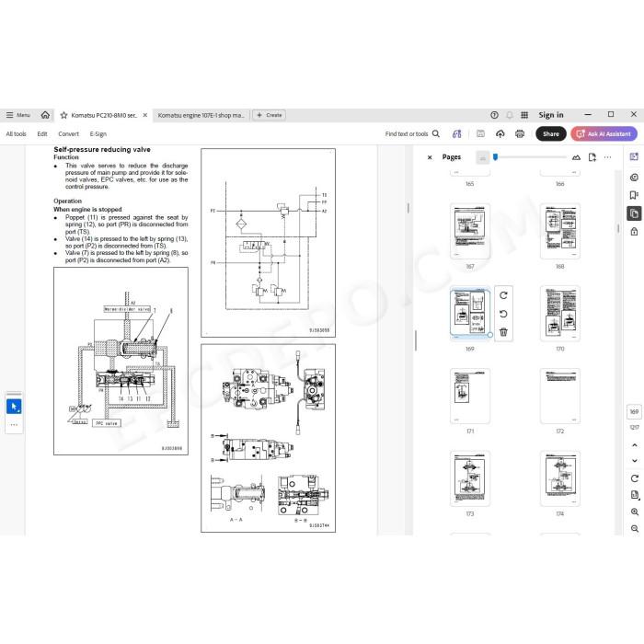Select page 174 thumbnail
Screen dimensions: 644x644
tap(559, 478)
